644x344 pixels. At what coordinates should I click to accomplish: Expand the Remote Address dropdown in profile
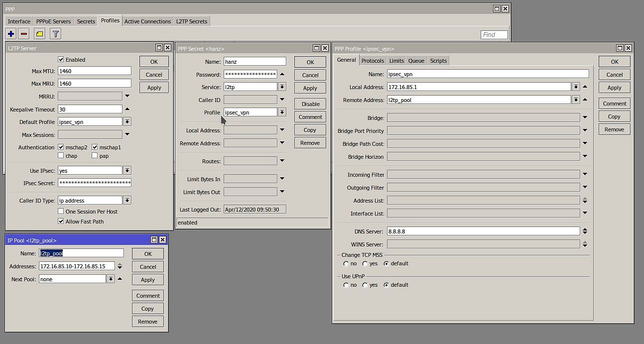[x=576, y=100]
